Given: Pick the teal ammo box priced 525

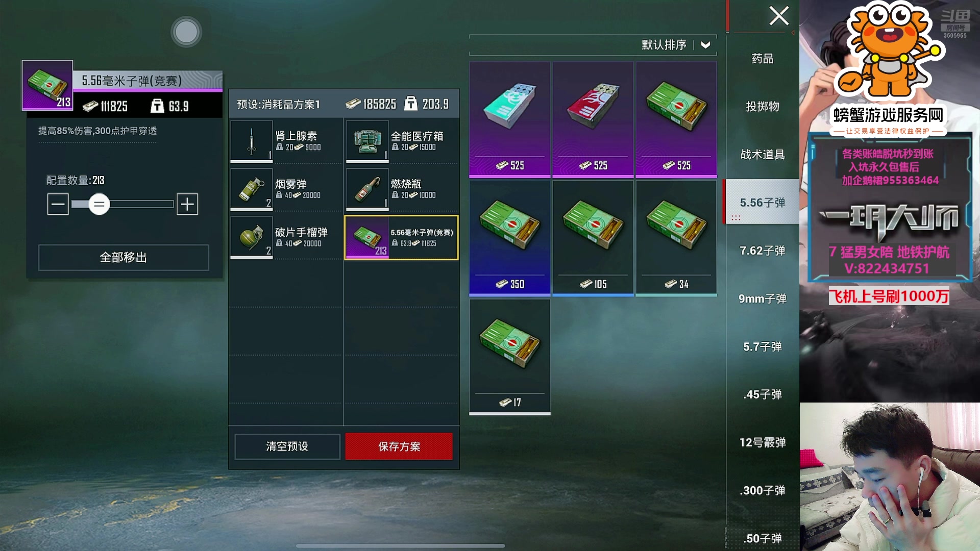Looking at the screenshot, I should point(510,119).
